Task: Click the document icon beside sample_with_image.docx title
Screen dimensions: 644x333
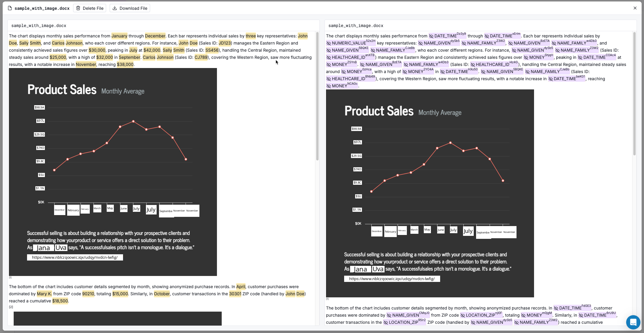Action: 10,8
